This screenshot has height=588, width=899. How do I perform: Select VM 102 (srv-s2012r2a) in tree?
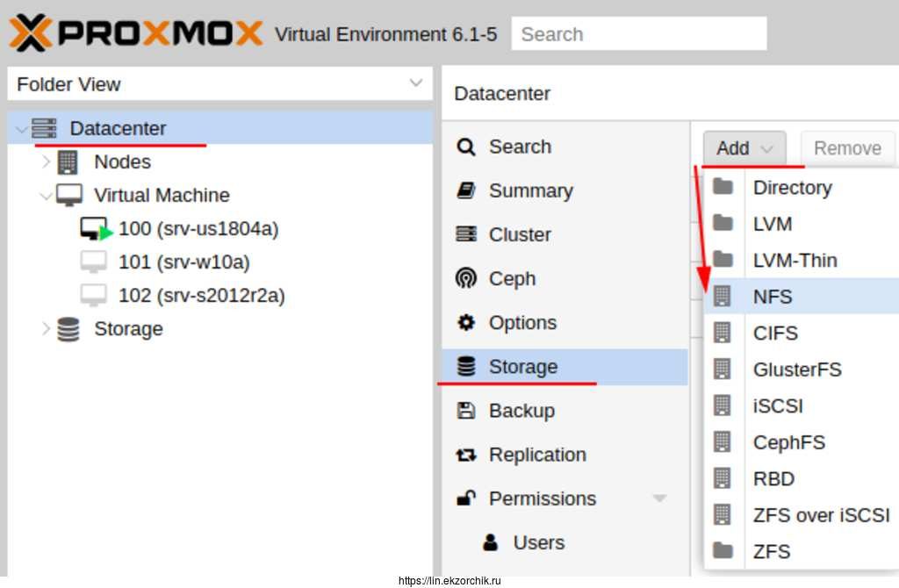tap(201, 296)
